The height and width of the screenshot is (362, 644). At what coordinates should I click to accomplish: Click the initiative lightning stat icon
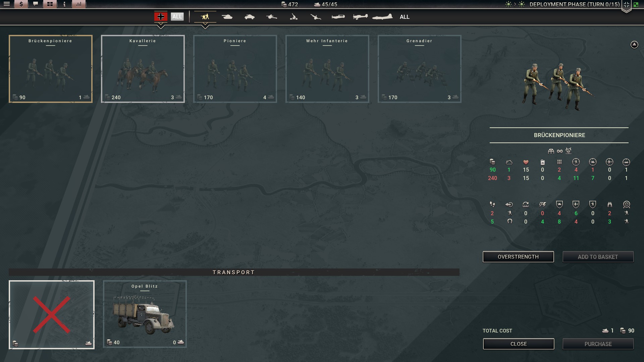542,204
